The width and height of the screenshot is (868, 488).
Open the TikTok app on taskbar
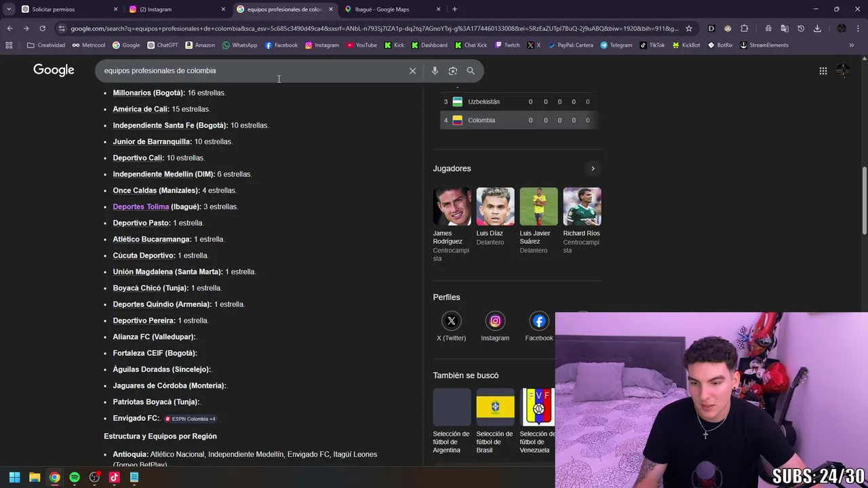coord(114,477)
